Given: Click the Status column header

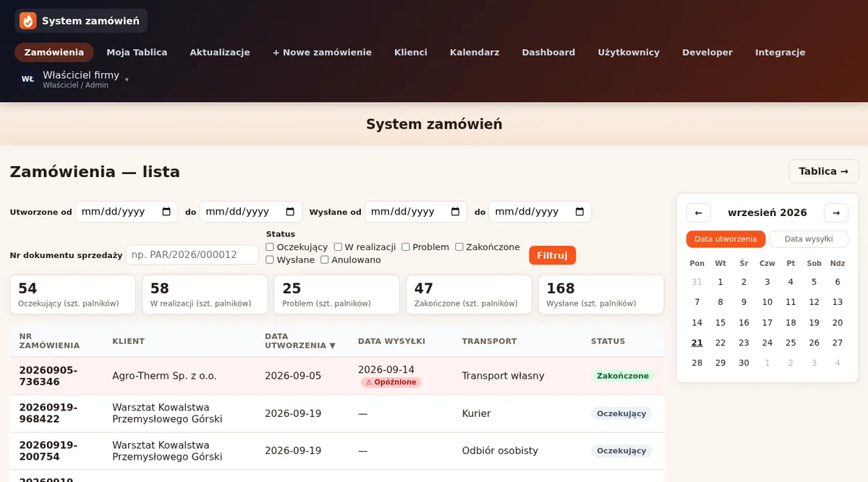Looking at the screenshot, I should click(608, 341).
